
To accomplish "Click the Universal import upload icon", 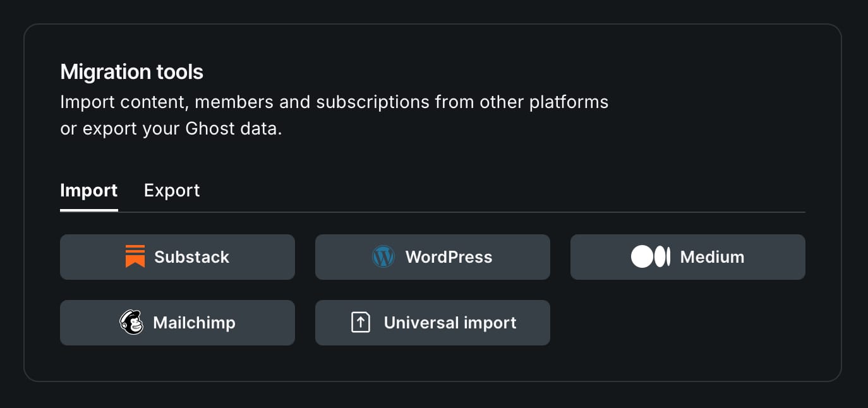I will 361,323.
